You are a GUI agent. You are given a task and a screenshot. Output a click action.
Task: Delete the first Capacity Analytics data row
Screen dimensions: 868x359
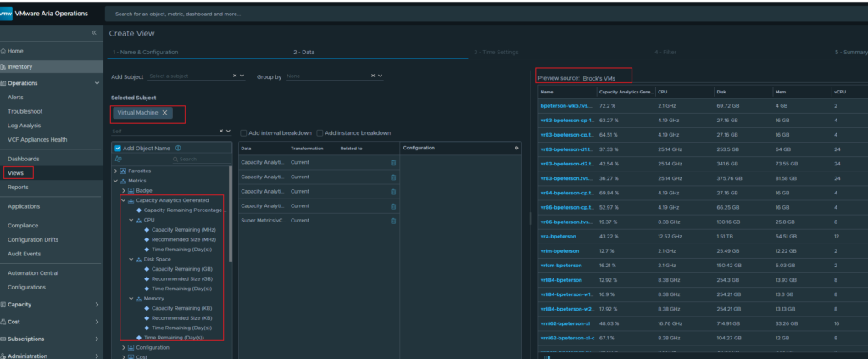click(393, 163)
